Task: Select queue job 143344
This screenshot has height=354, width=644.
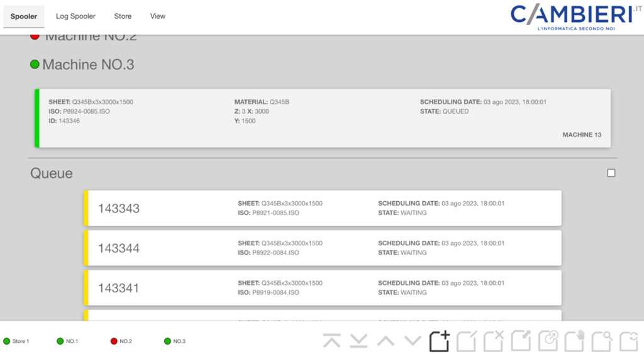Action: (x=322, y=248)
